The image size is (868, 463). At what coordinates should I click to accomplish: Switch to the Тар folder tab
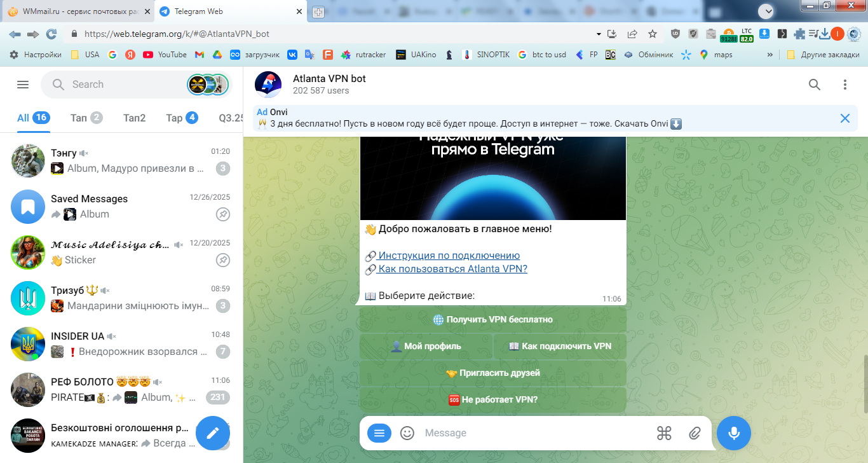point(182,118)
